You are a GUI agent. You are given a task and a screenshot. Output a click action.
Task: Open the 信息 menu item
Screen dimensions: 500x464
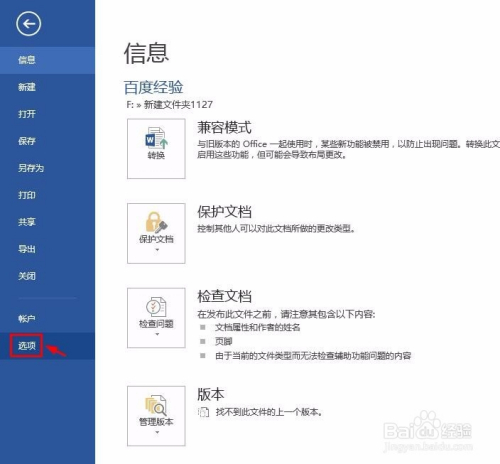tap(47, 60)
